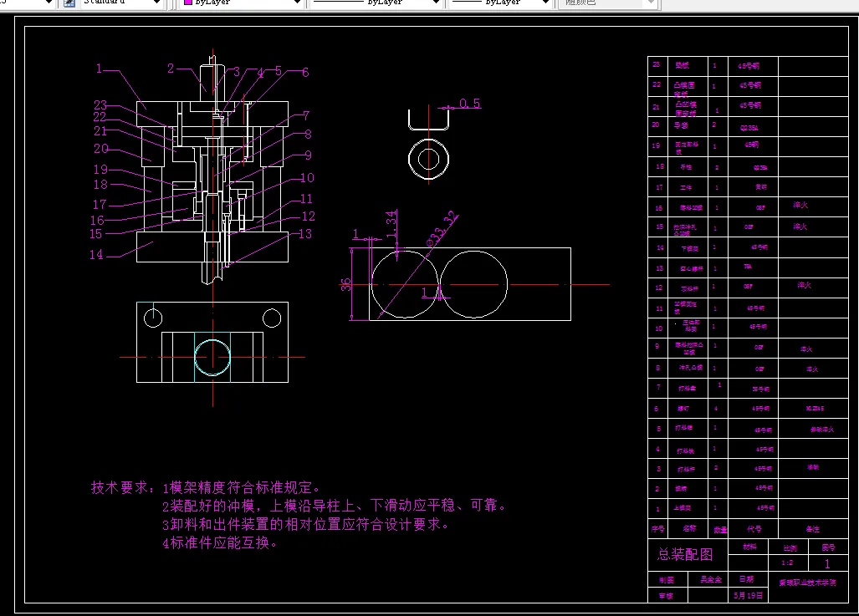This screenshot has height=616, width=859.
Task: Select the 名称 column header
Action: [690, 528]
